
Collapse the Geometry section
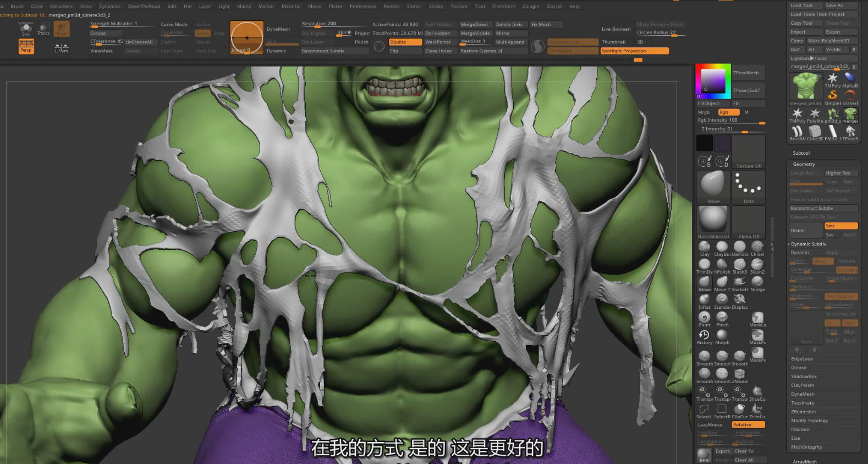[x=804, y=164]
